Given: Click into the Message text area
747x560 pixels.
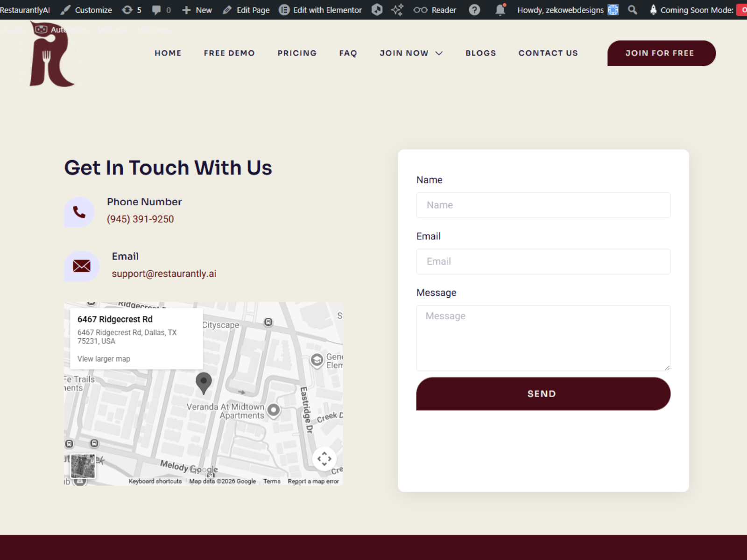Looking at the screenshot, I should pos(543,338).
